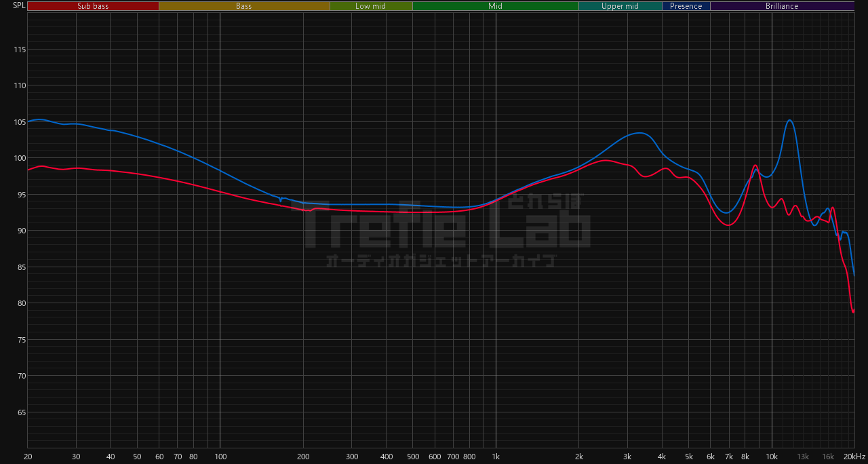This screenshot has height=464, width=868.
Task: Click the 115 dB level label
Action: (20, 50)
